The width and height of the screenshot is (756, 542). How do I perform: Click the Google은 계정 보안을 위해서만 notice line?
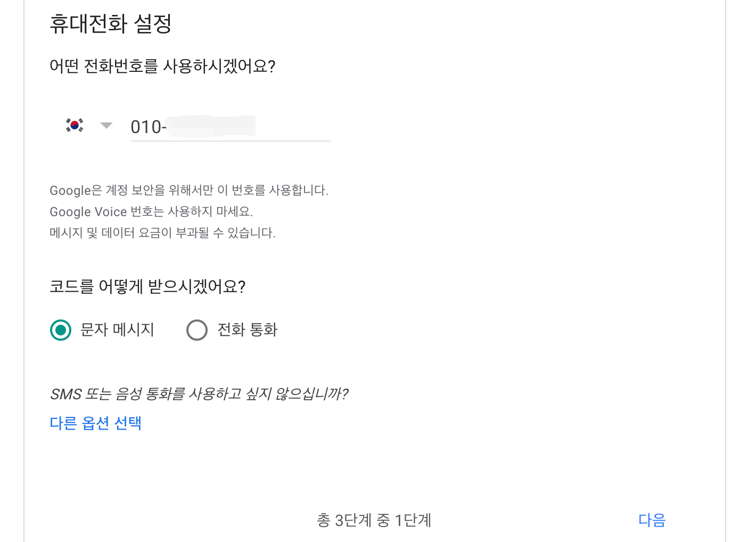tap(189, 190)
